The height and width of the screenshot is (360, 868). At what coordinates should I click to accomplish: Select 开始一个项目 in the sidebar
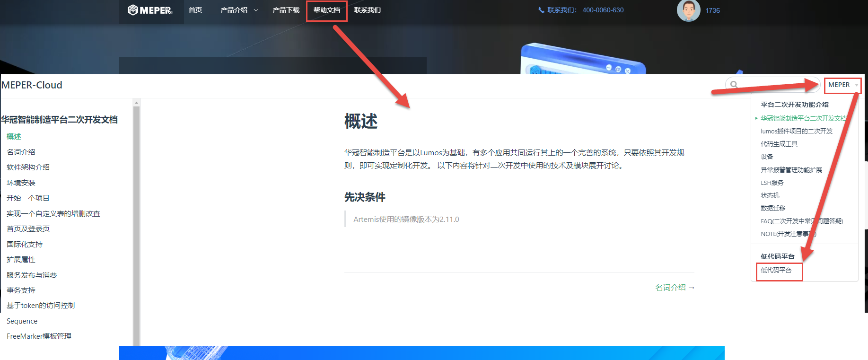click(x=28, y=198)
